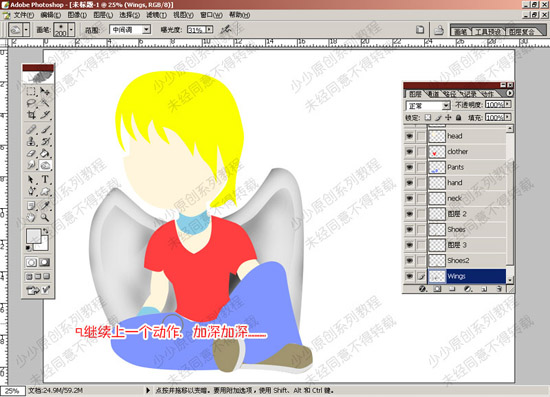Viewport: 550px width, 397px height.
Task: Select the Rectangular Marquee tool
Action: coord(31,92)
